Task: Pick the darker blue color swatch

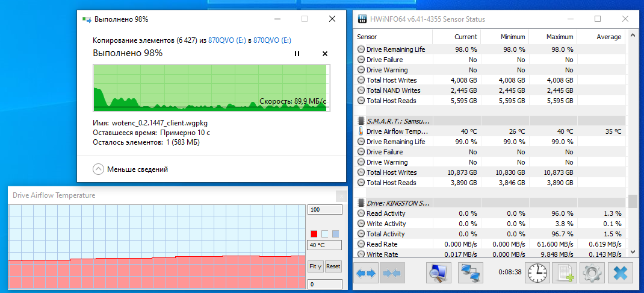Action: pyautogui.click(x=336, y=234)
